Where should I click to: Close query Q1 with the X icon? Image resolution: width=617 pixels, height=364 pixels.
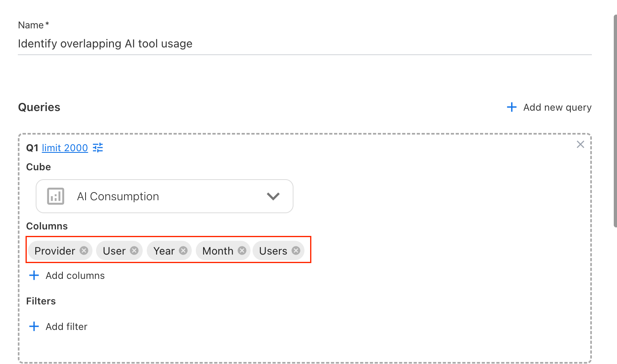581,144
